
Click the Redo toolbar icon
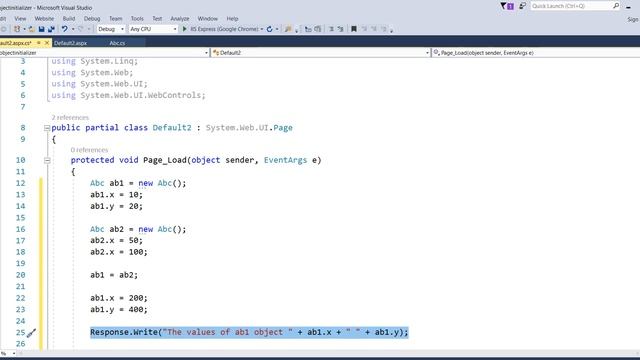click(x=80, y=29)
